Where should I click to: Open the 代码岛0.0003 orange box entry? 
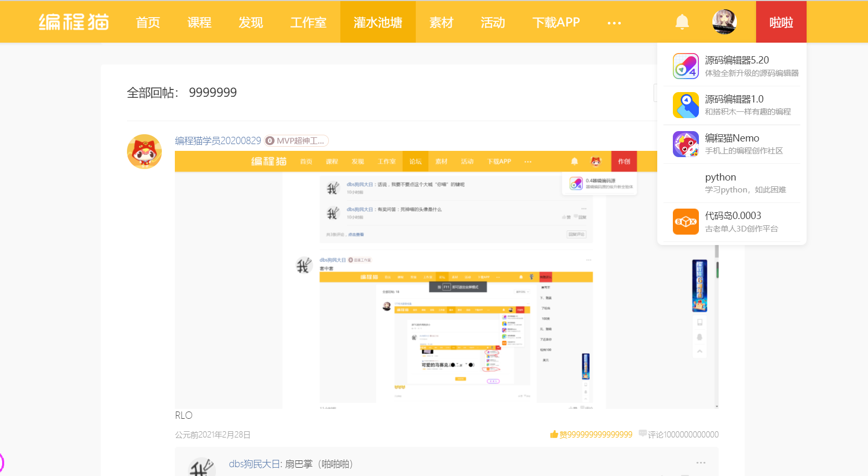732,222
